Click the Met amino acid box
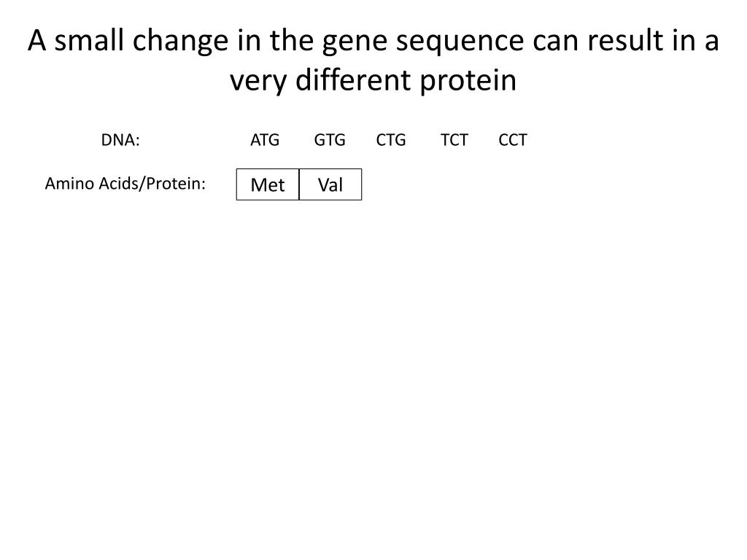Screen dimensions: 747x560 coord(268,184)
